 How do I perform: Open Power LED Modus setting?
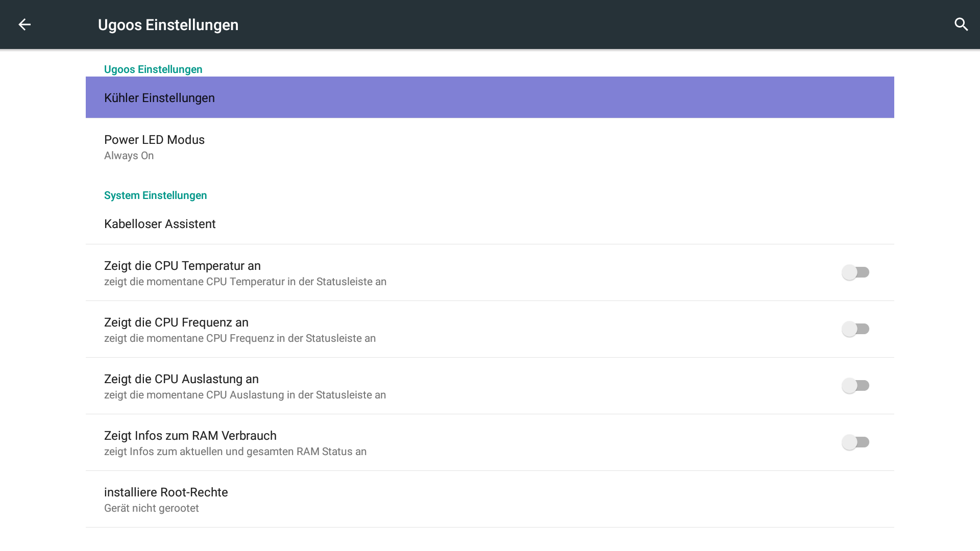(490, 147)
